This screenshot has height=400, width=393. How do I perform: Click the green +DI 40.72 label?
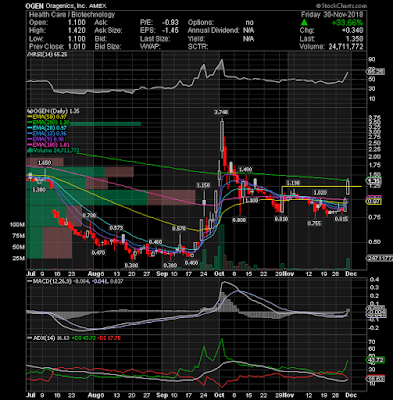[x=83, y=338]
